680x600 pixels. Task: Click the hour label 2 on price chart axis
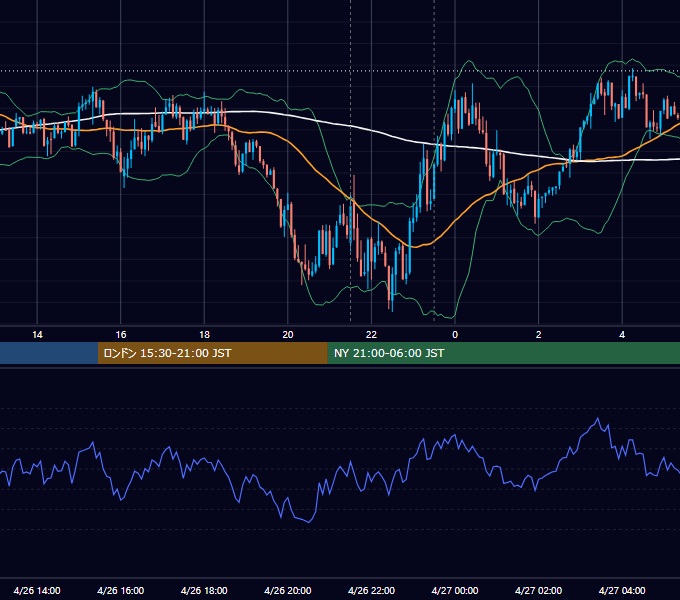539,335
